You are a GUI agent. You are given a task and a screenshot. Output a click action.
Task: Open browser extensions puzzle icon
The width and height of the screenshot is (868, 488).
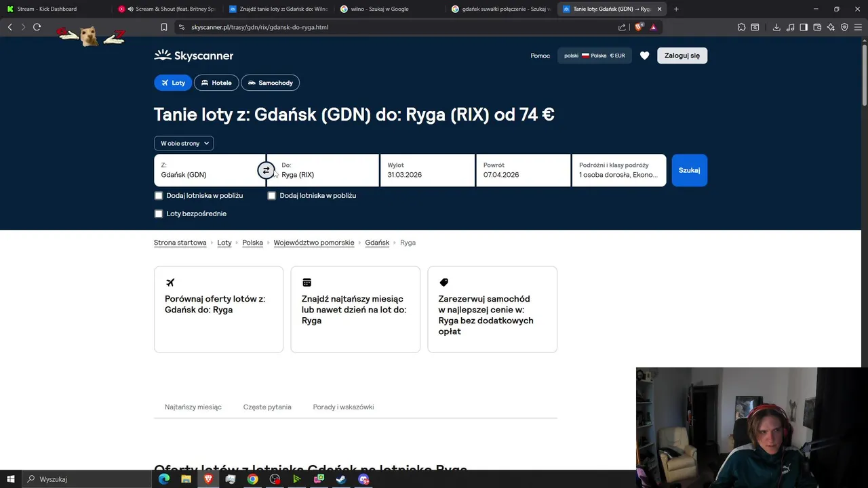pos(741,27)
